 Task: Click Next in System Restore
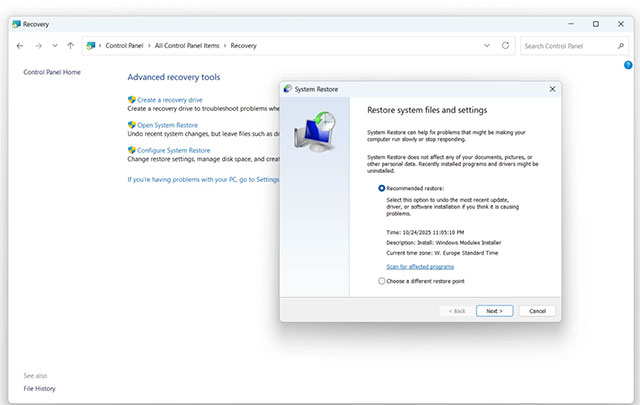(494, 311)
